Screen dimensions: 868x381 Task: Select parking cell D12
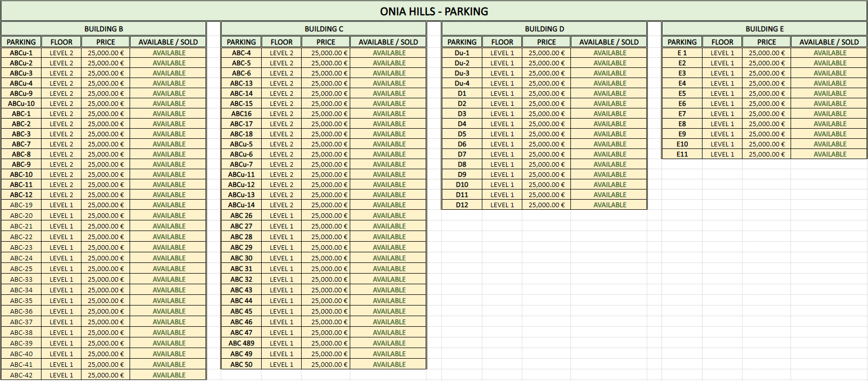[462, 205]
